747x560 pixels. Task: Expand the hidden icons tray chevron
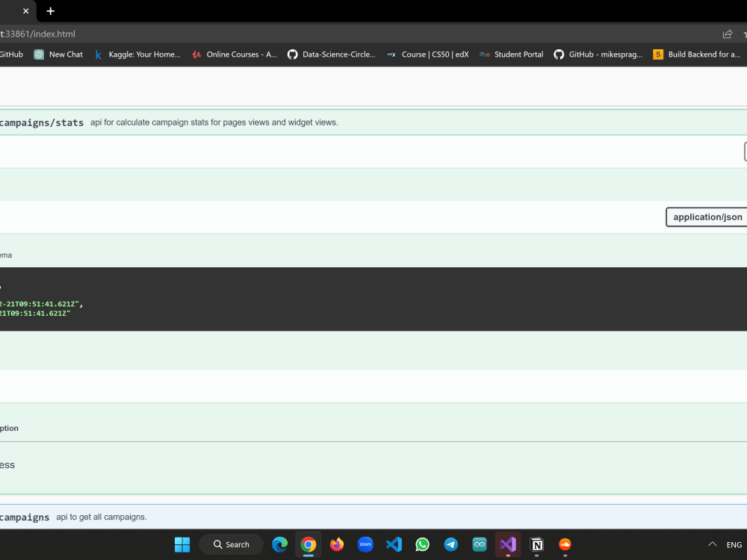tap(712, 544)
